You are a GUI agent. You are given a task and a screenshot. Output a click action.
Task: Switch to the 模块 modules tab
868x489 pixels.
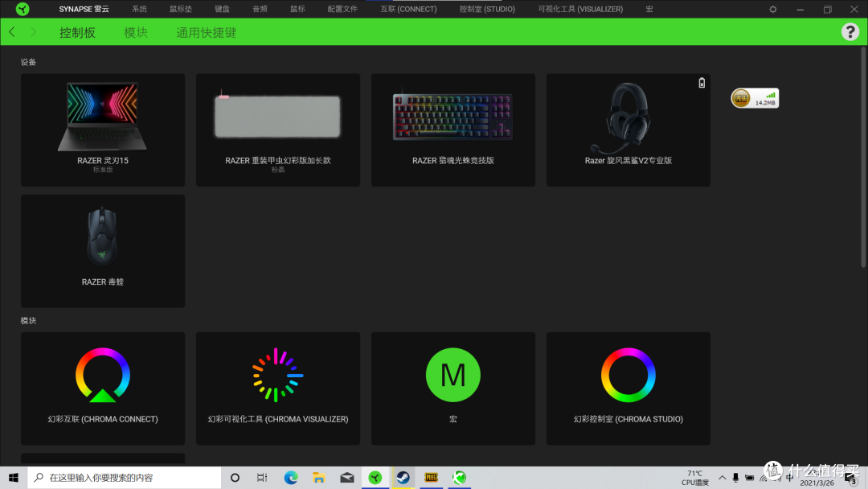click(x=136, y=33)
